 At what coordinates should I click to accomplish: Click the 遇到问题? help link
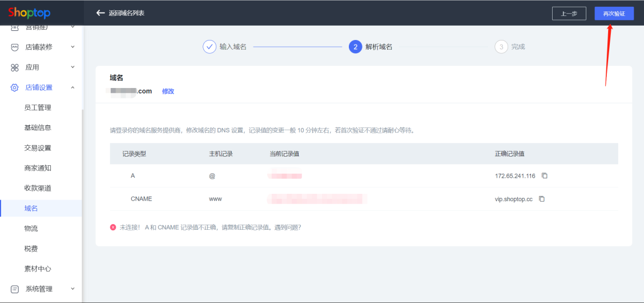[x=289, y=228]
